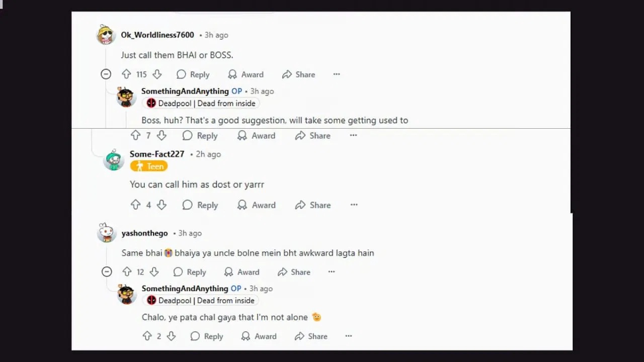The width and height of the screenshot is (644, 362).
Task: Share the 'Boss, huh?' reply by OP
Action: [313, 136]
